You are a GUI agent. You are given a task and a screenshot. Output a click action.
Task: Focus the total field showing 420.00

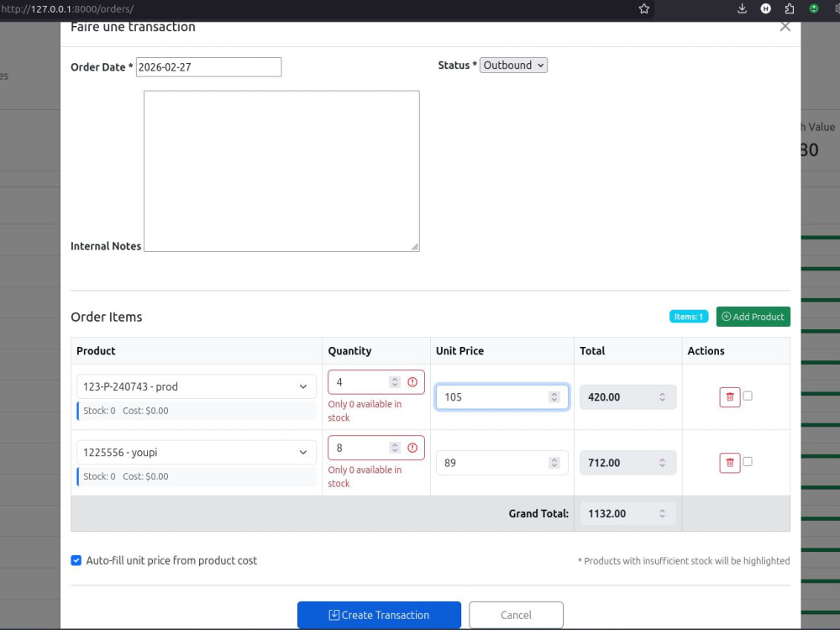point(627,397)
